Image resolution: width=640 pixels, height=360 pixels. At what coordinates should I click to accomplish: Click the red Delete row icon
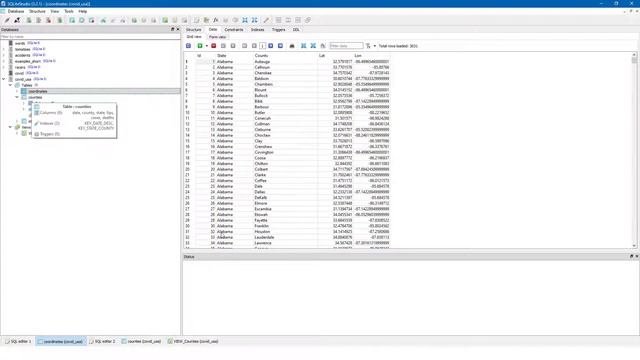point(213,46)
